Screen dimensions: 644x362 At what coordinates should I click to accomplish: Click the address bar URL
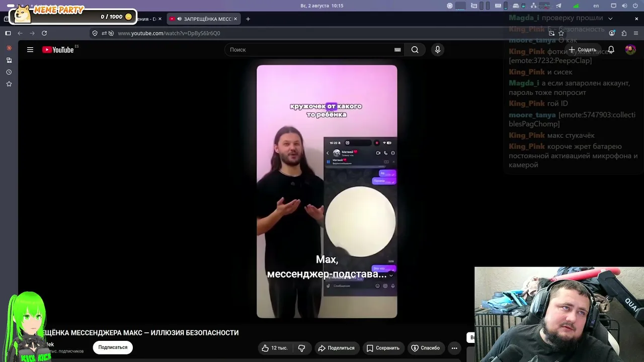pos(169,33)
